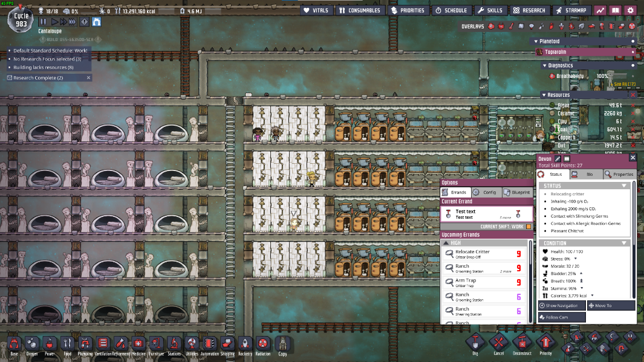Select the Copy building tool
This screenshot has height=362, width=644.
282,344
